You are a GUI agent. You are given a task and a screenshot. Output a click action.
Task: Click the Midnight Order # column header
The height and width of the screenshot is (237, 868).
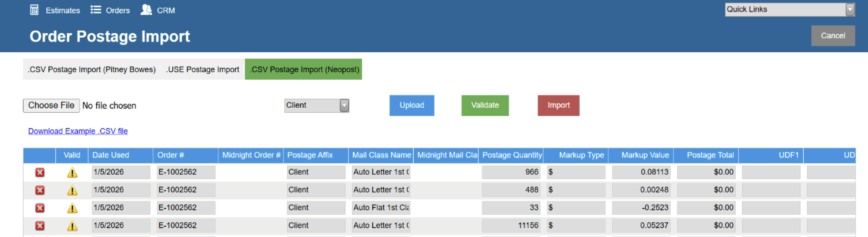point(251,155)
